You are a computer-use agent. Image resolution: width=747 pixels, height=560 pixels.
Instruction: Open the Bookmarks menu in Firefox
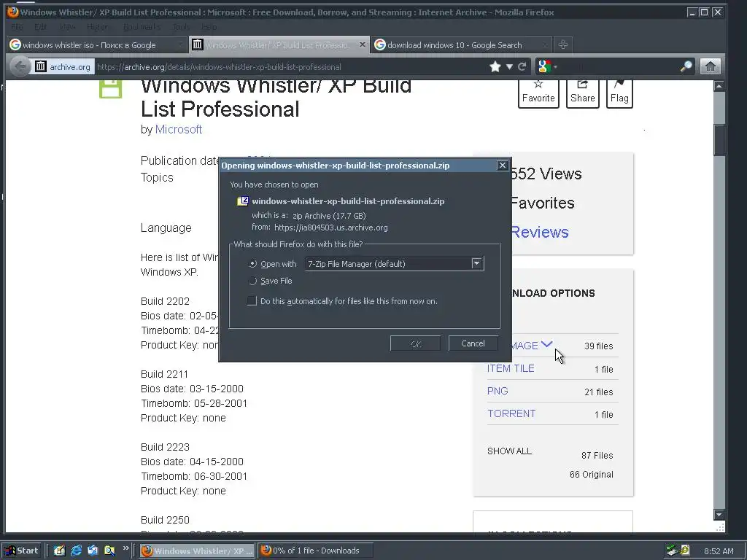(x=142, y=27)
